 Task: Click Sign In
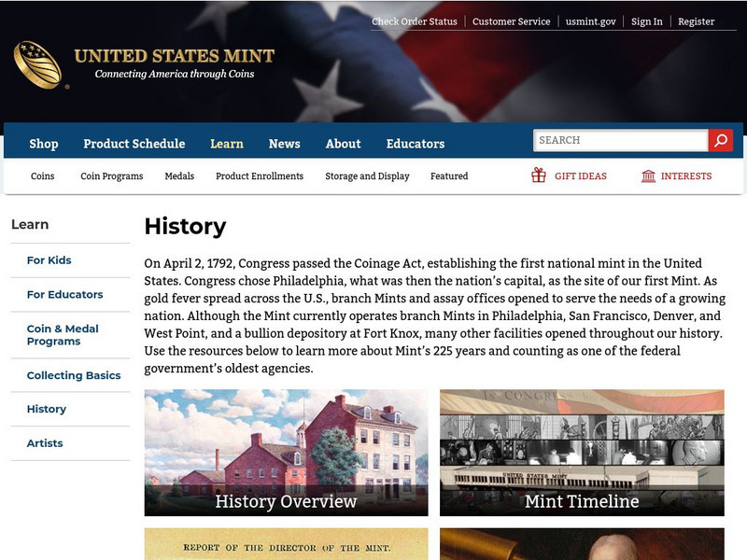tap(647, 21)
